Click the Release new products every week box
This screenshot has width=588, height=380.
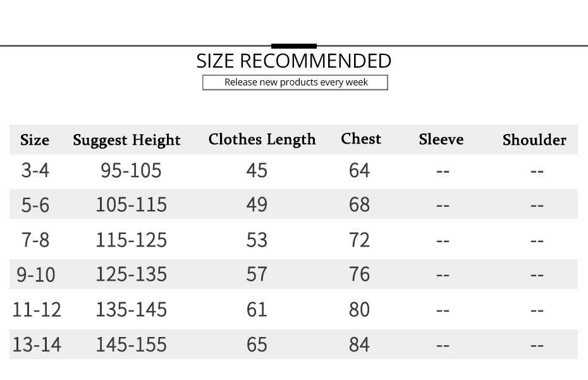coord(295,82)
